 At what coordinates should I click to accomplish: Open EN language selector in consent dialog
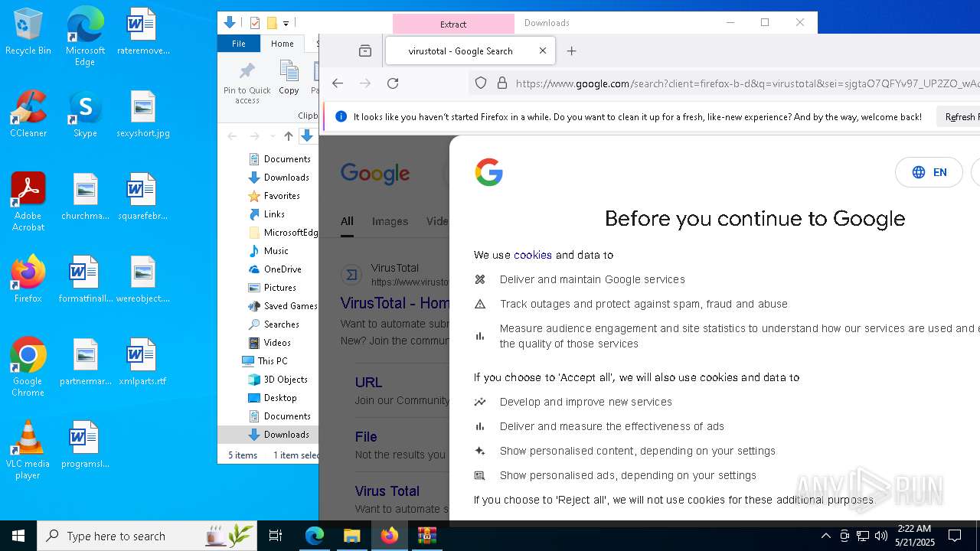point(929,172)
